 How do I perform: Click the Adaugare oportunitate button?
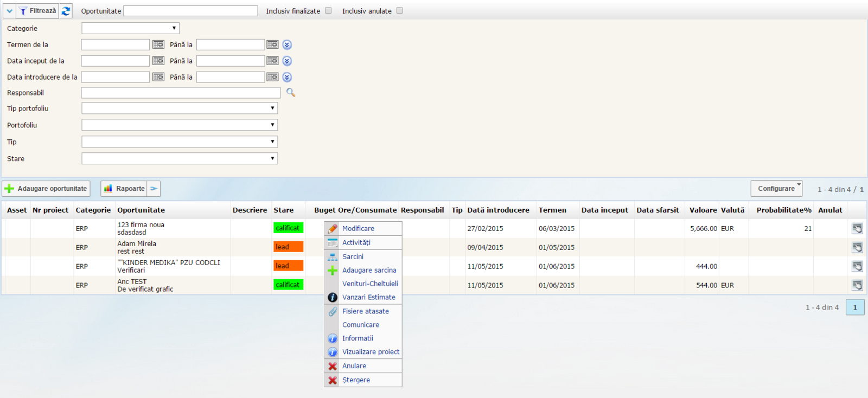pos(46,189)
